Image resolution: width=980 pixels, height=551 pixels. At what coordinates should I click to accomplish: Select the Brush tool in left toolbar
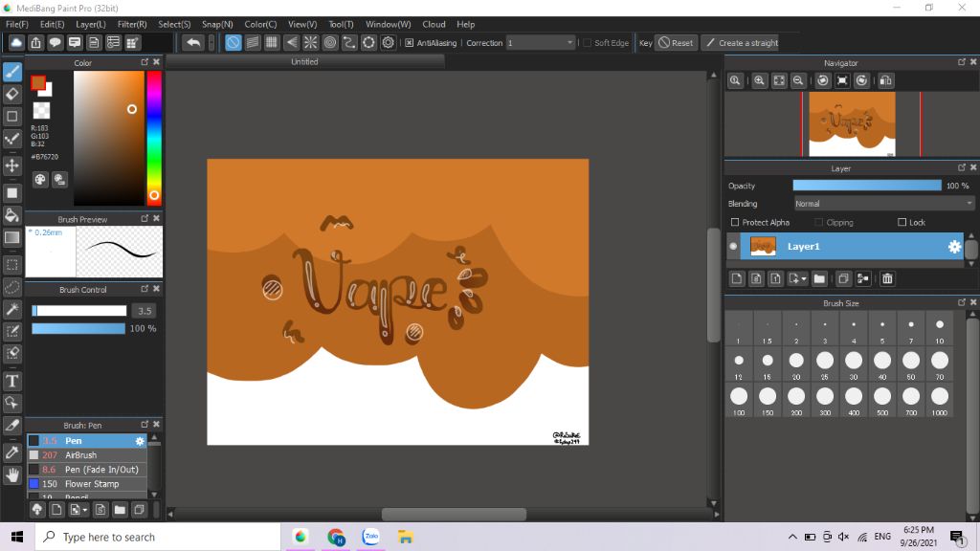11,72
